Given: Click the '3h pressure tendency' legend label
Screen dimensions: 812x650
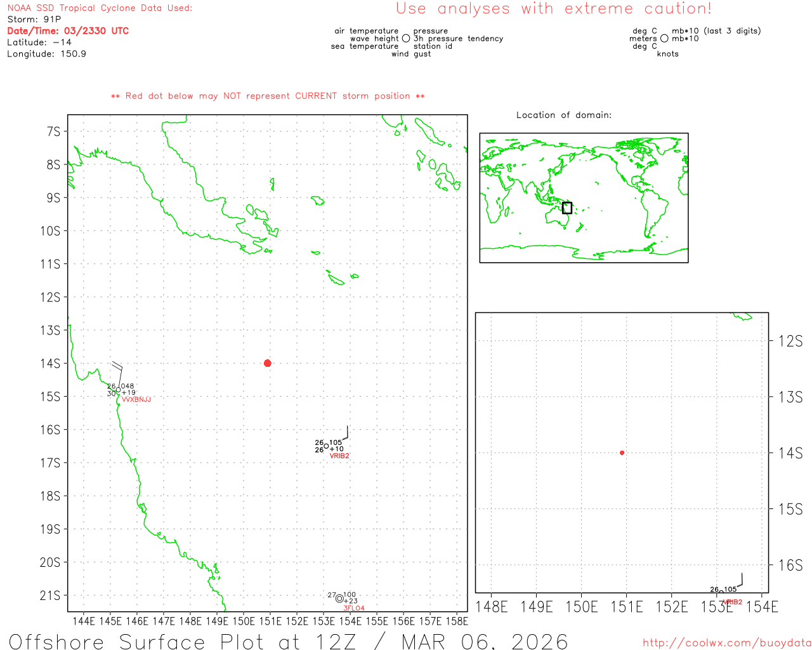Looking at the screenshot, I should [x=459, y=38].
